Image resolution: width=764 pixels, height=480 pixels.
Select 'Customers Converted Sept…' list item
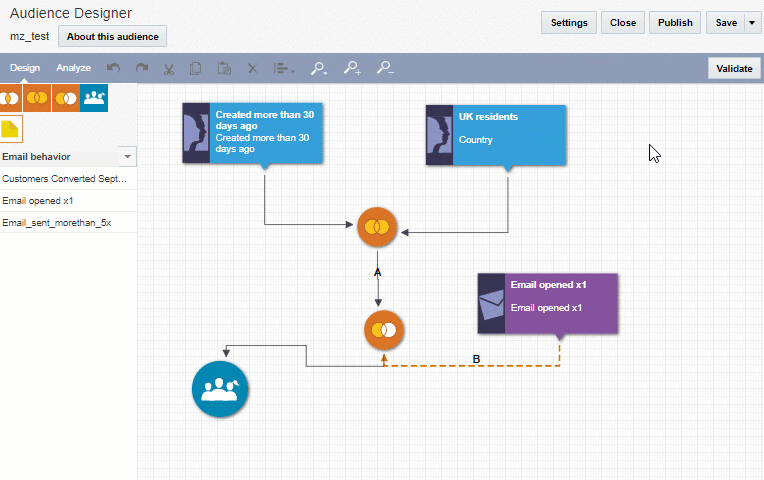pos(68,179)
